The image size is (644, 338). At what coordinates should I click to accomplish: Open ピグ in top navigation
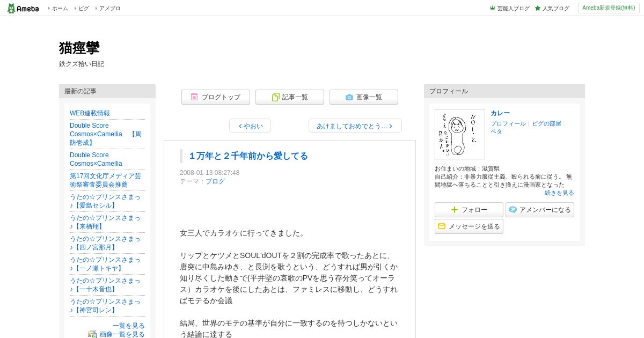coord(84,8)
